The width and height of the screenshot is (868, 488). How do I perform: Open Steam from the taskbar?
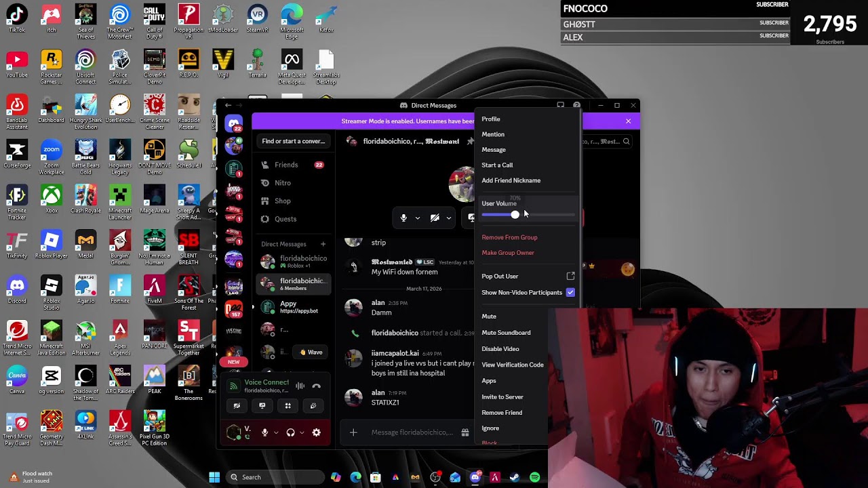515,477
